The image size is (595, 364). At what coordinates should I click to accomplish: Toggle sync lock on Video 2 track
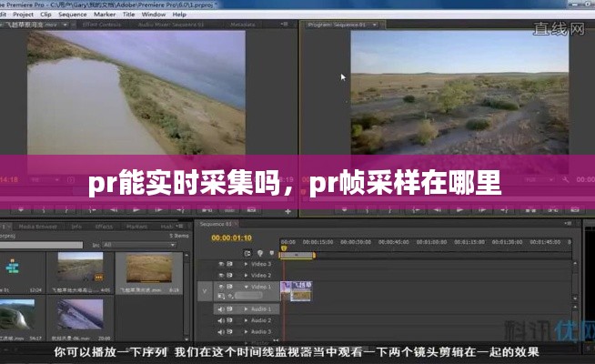click(229, 275)
